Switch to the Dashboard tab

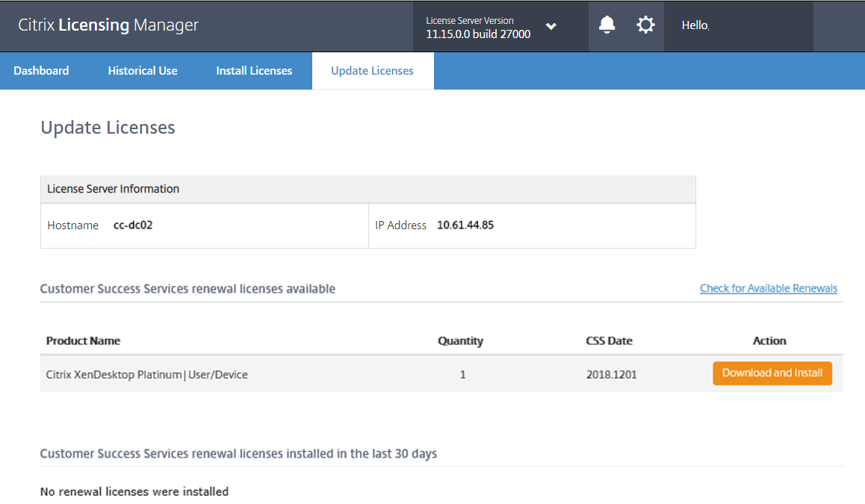tap(41, 71)
